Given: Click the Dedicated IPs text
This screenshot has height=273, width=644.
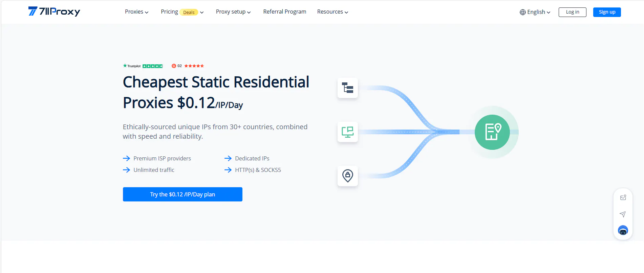Looking at the screenshot, I should 252,158.
